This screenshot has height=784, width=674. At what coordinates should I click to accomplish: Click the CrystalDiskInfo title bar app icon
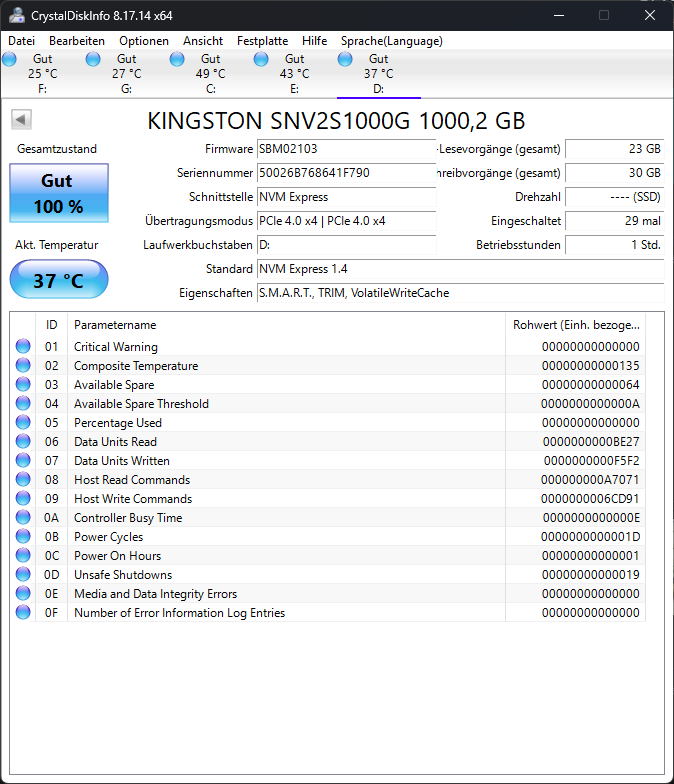[x=17, y=15]
